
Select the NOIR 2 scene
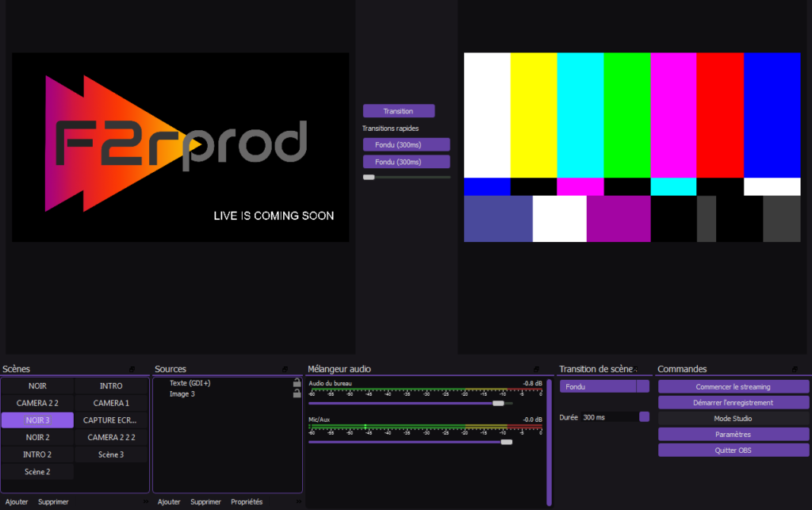tap(37, 437)
